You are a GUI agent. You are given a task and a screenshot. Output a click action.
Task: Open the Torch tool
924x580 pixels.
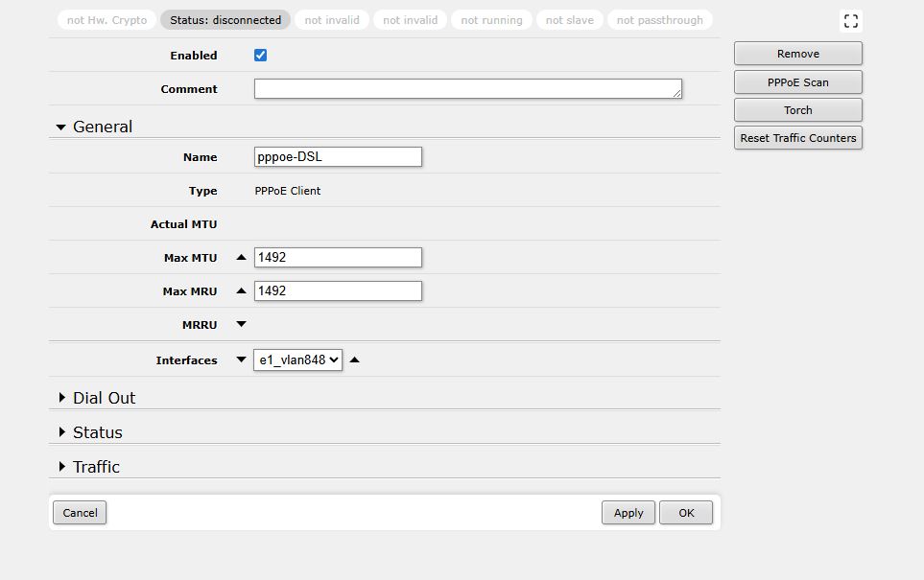(x=798, y=110)
